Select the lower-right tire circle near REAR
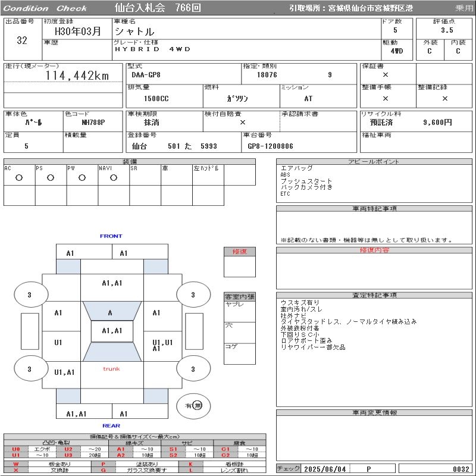The width and height of the screenshot is (476, 476). click(192, 369)
